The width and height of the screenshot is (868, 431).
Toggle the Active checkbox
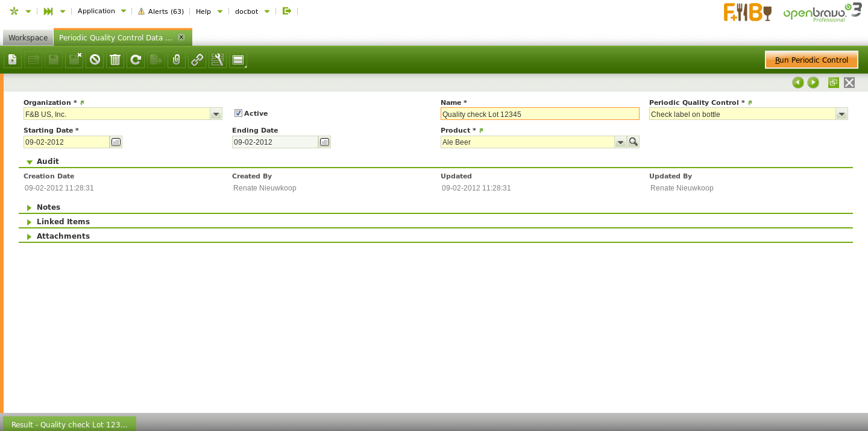click(238, 113)
